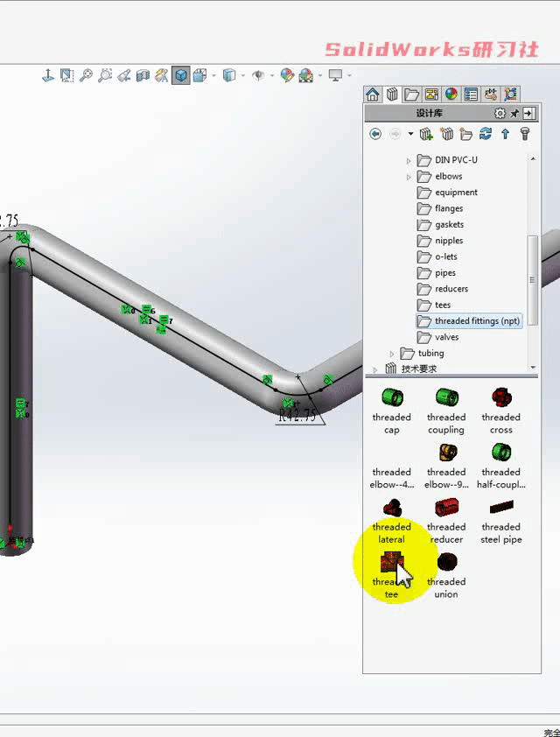Click the Display Style cube icon

(228, 75)
